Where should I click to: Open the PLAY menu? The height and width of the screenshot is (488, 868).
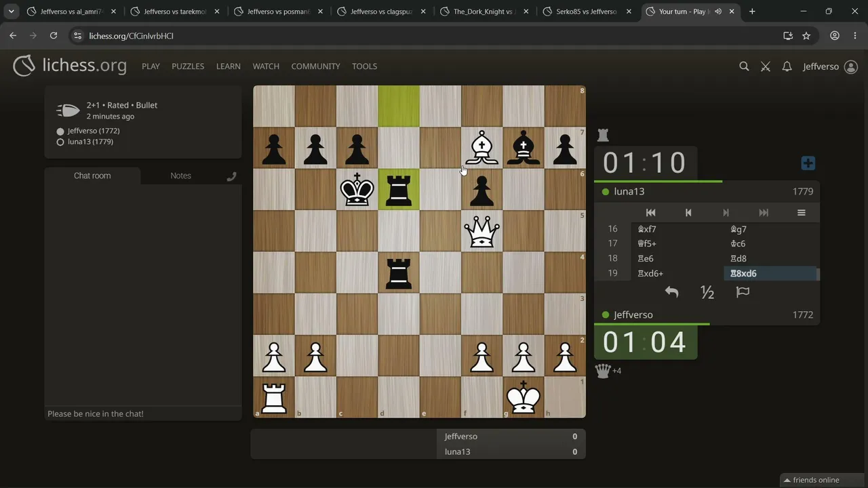151,66
